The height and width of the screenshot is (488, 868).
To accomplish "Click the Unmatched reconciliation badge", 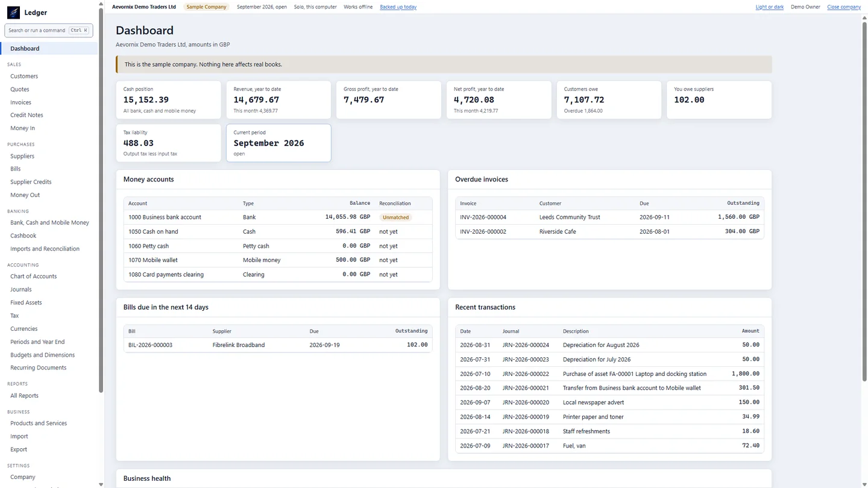I will 395,217.
